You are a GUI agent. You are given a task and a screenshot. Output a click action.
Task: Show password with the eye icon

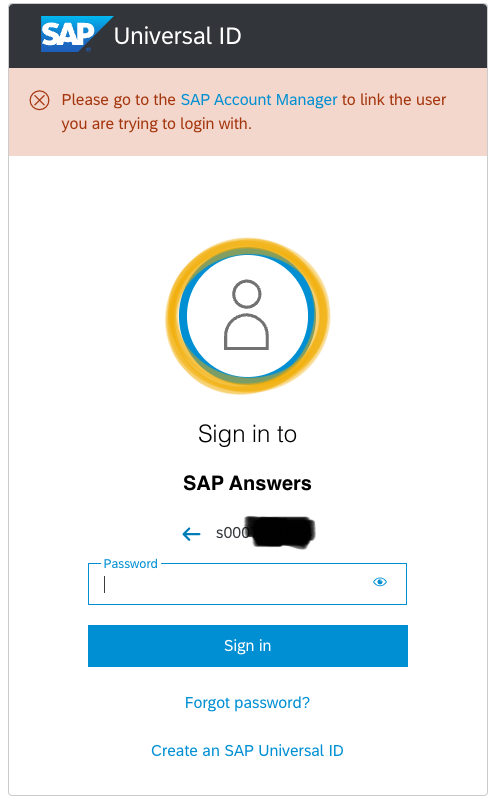[379, 582]
